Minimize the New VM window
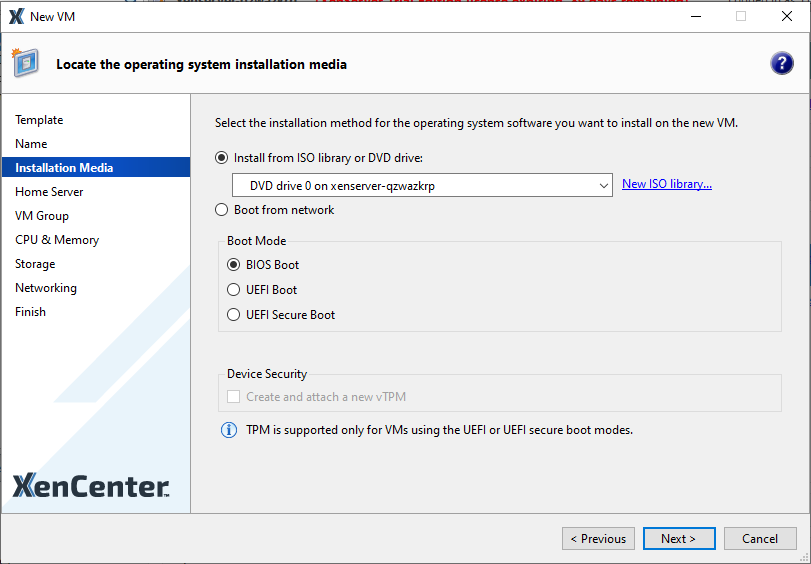 click(x=696, y=17)
